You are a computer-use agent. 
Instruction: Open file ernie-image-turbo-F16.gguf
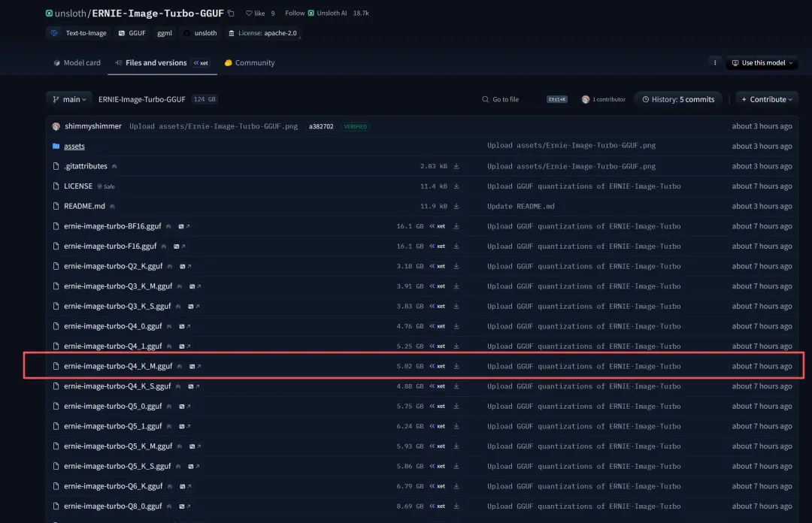coord(111,246)
